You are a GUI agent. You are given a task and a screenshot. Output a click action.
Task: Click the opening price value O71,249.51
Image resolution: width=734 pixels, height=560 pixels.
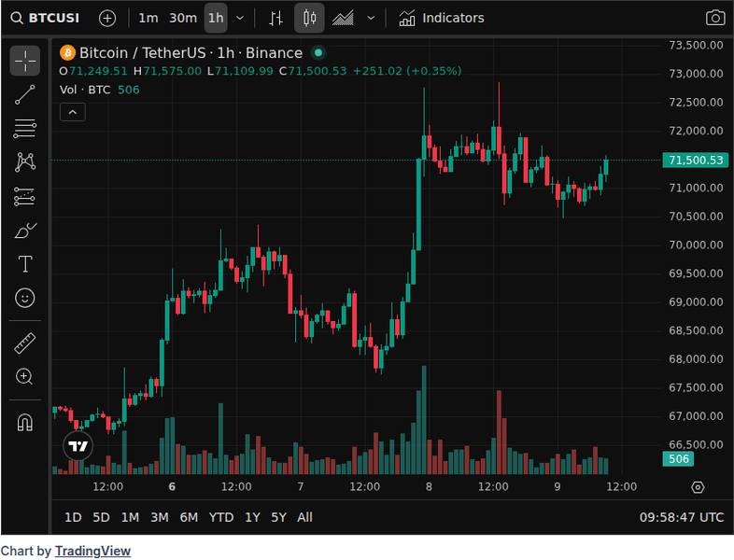[93, 71]
